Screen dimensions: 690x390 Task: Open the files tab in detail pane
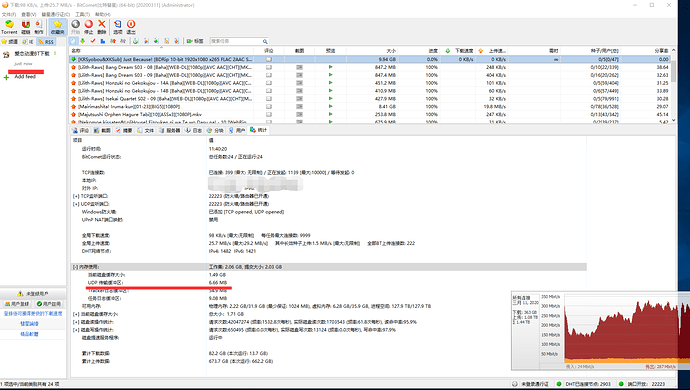(146, 130)
